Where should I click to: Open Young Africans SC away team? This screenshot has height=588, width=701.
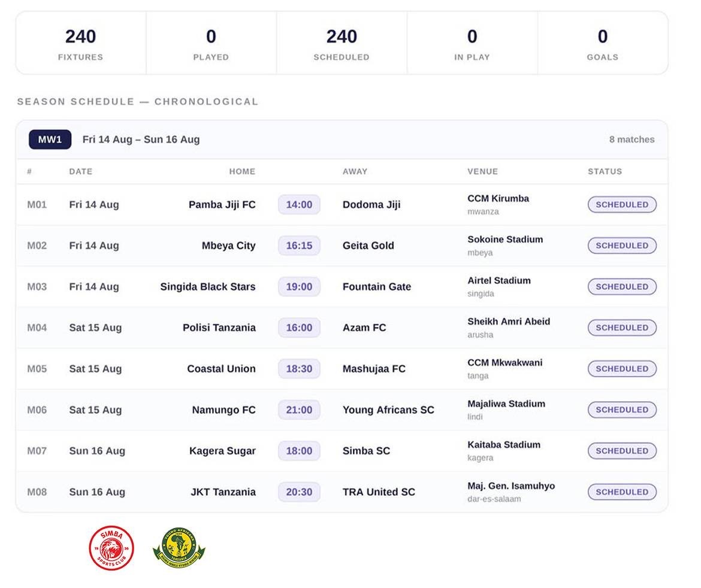click(x=388, y=410)
